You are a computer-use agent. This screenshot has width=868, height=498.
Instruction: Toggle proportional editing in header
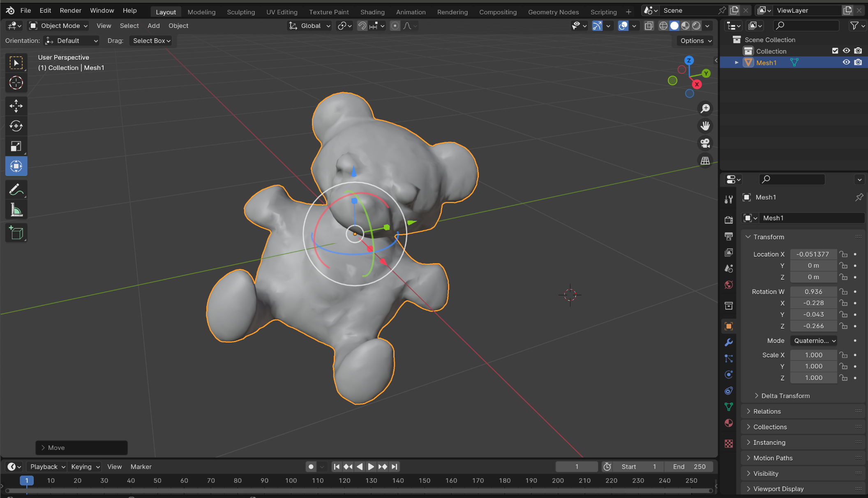395,26
